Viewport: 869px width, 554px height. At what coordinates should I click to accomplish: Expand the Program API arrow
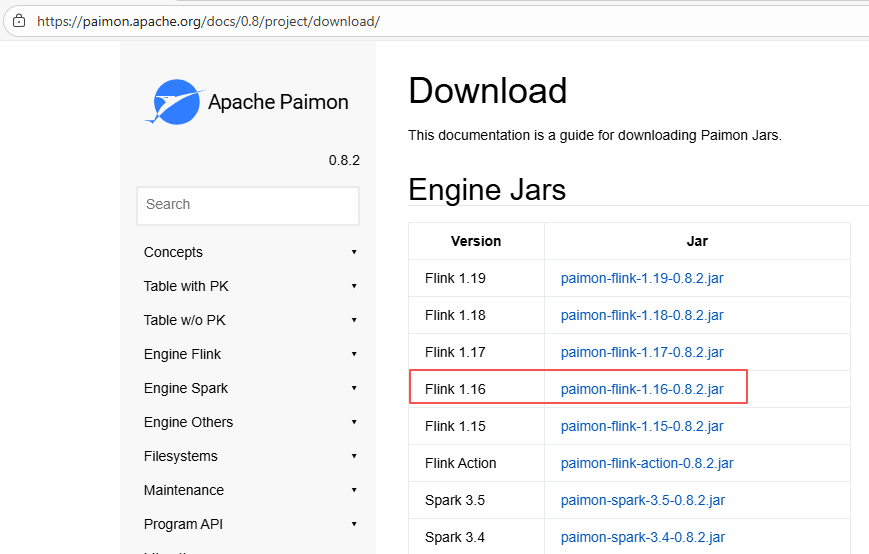[x=354, y=525]
